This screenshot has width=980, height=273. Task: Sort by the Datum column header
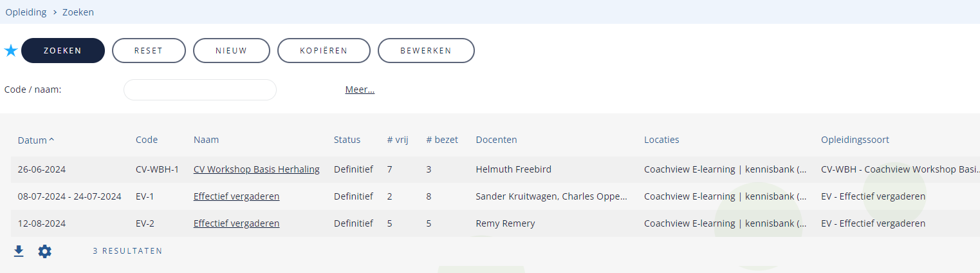click(x=36, y=140)
